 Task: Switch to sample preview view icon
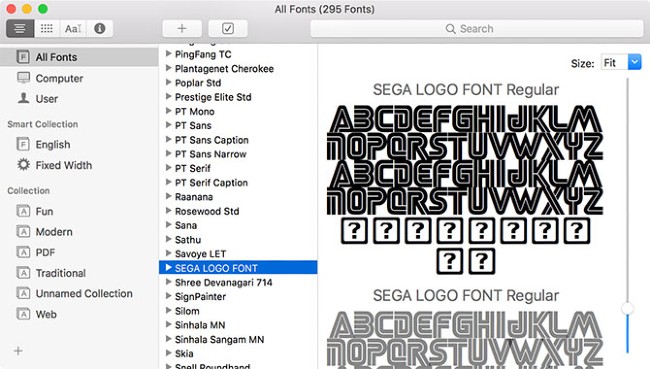click(20, 29)
